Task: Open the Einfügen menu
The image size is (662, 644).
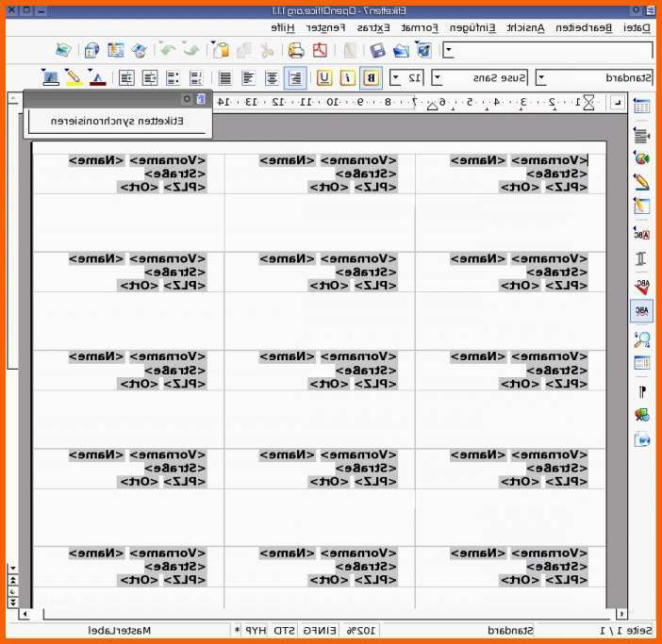Action: [472, 28]
